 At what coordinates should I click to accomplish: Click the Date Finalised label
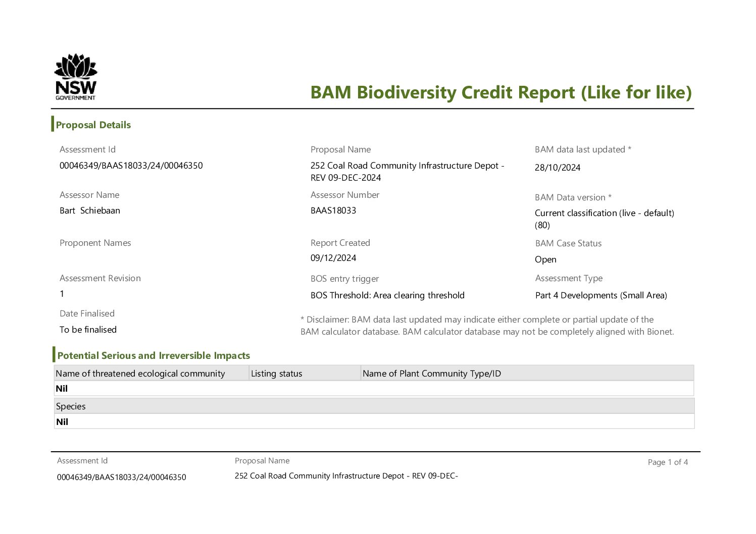point(87,313)
